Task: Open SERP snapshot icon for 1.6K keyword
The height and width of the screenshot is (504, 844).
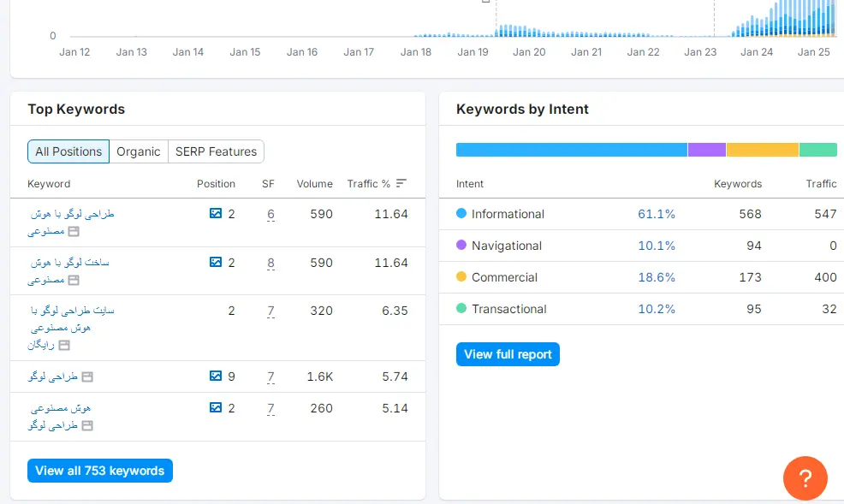Action: click(87, 377)
